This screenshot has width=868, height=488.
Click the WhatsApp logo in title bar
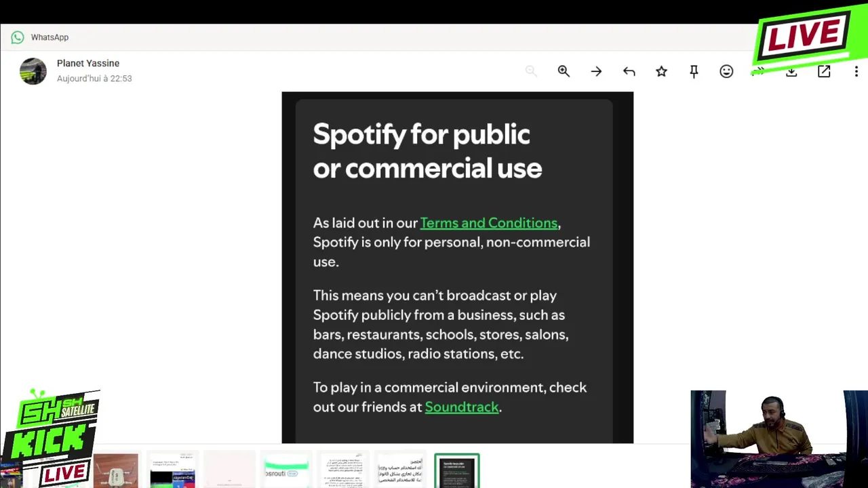18,37
